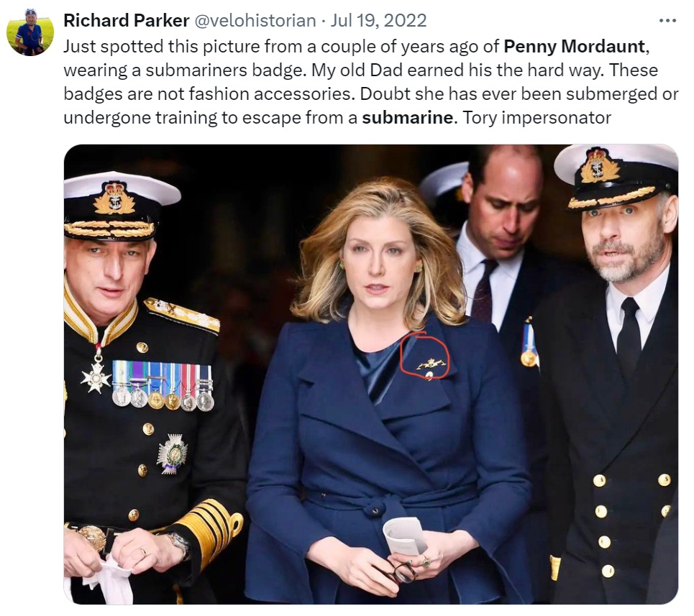
Task: Click the officer's medal row in photo
Action: (x=163, y=385)
